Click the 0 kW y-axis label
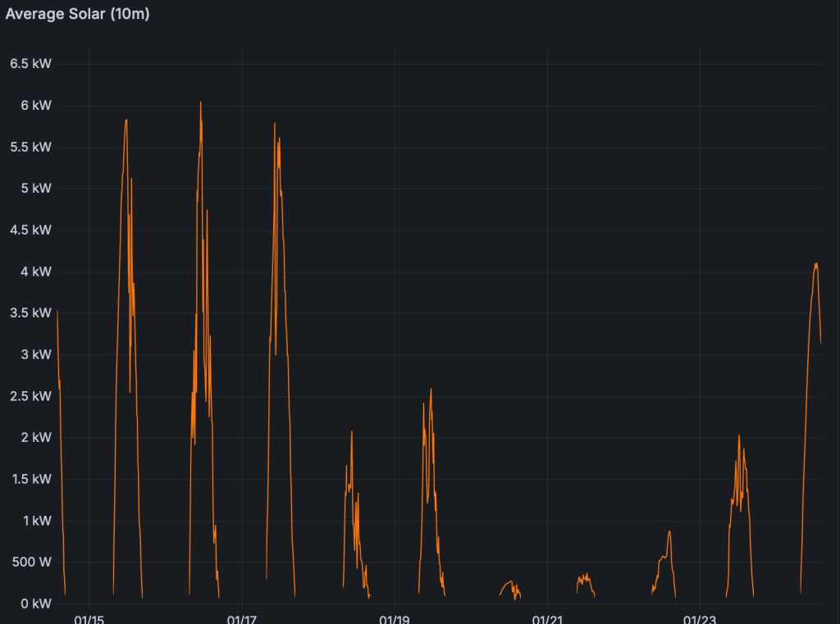This screenshot has width=840, height=624. 36,604
